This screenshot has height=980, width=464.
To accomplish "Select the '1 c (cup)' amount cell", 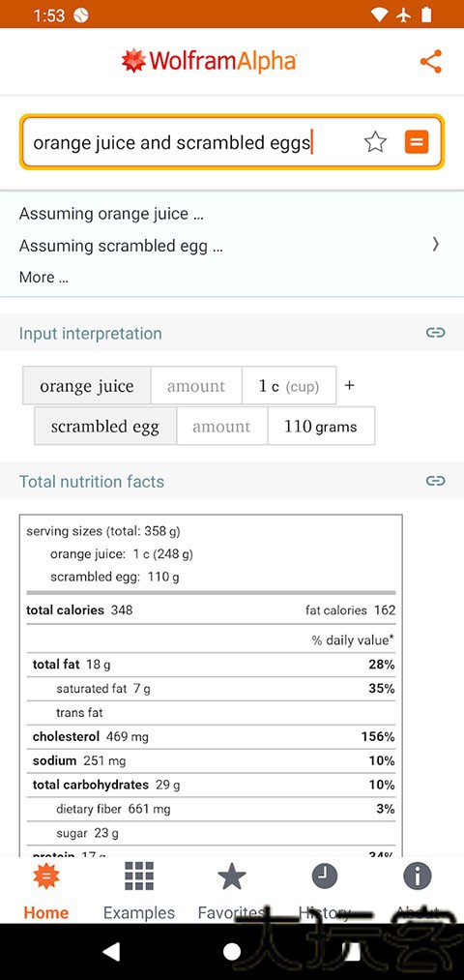I will (289, 386).
